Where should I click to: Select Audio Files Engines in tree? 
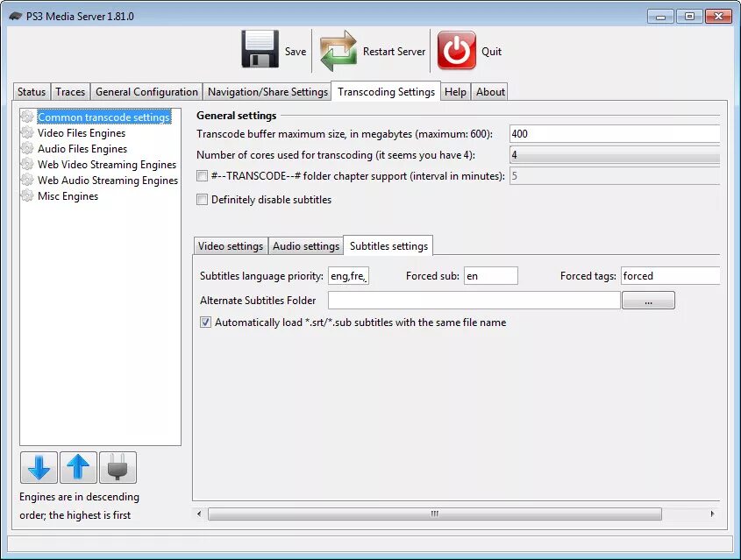(x=82, y=149)
